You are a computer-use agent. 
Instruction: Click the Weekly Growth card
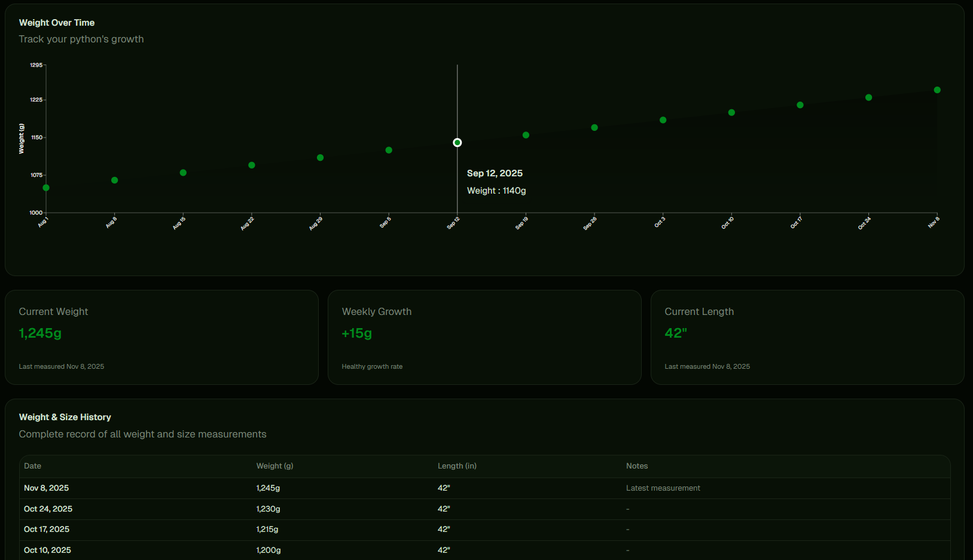[x=484, y=337]
